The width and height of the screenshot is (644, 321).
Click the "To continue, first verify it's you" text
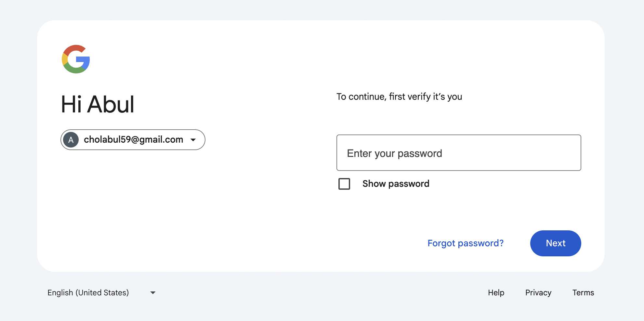pyautogui.click(x=399, y=97)
